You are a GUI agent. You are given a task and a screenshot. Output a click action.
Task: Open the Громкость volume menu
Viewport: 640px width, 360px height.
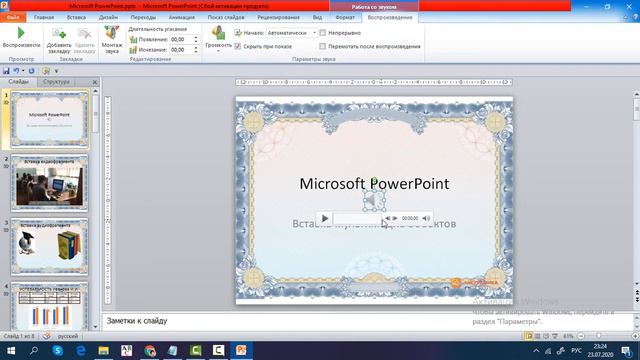218,39
